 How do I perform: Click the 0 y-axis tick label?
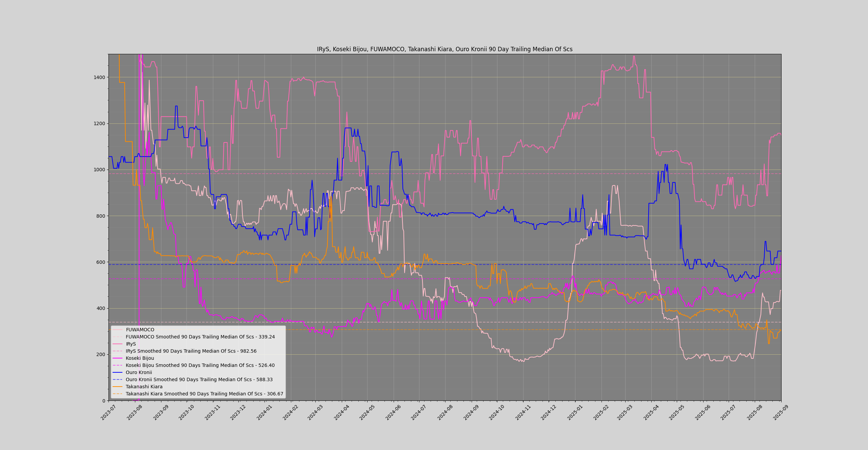pos(103,401)
